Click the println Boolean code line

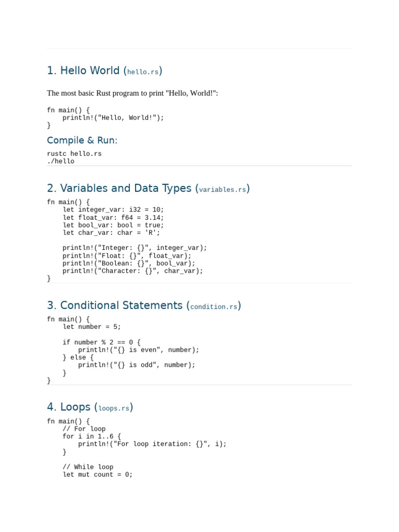pos(129,263)
